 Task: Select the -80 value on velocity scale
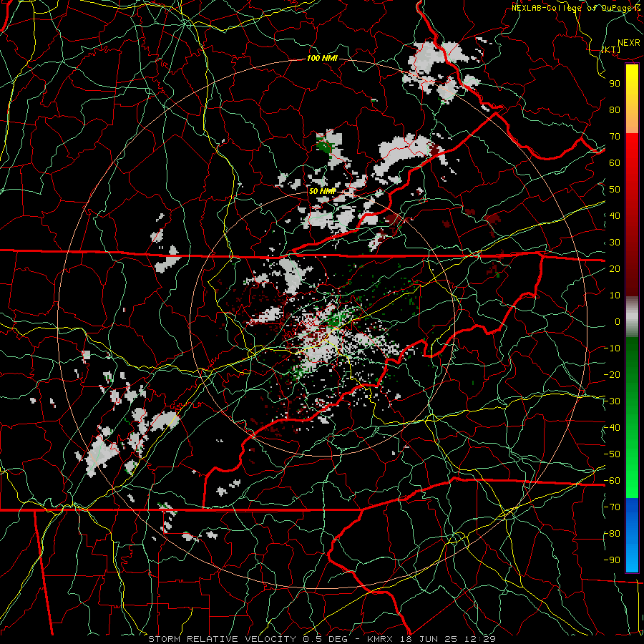coord(613,534)
